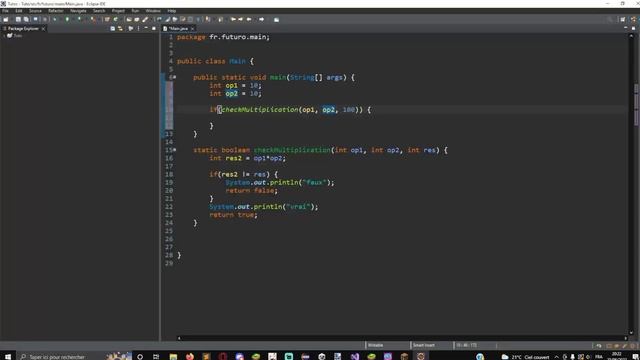Close the Package Explorer view tab
The width and height of the screenshot is (640, 360).
click(43, 29)
